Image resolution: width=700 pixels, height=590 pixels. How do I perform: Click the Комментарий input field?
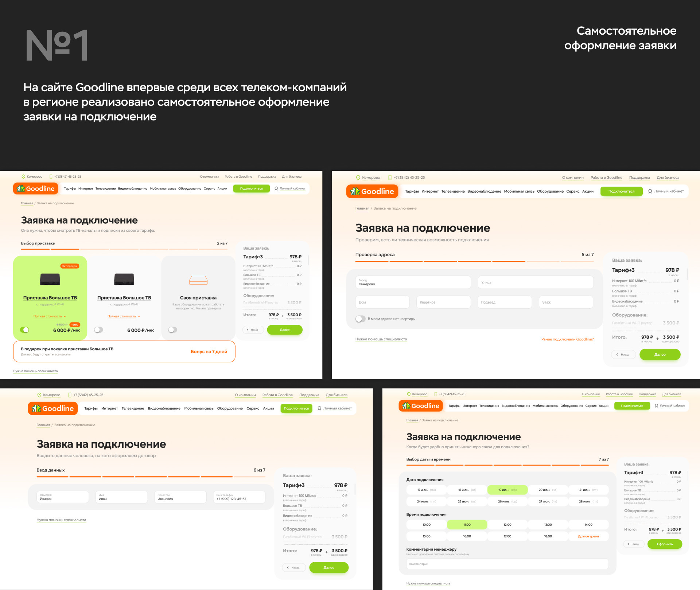(507, 564)
